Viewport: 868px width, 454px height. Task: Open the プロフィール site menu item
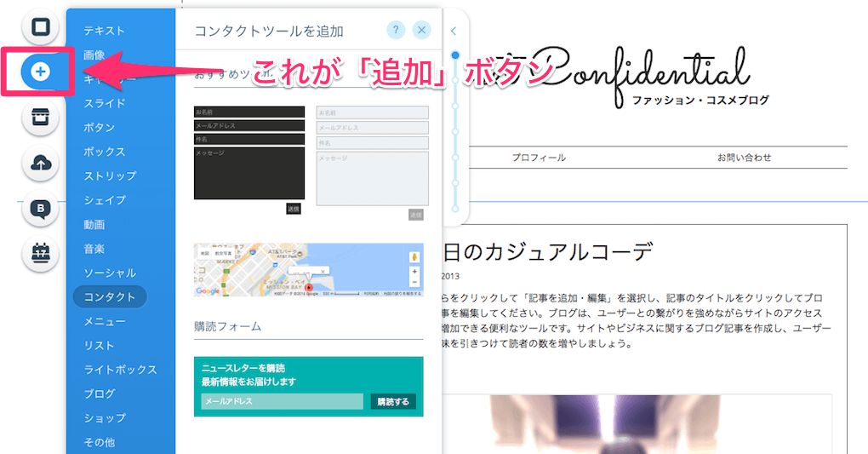pos(539,158)
